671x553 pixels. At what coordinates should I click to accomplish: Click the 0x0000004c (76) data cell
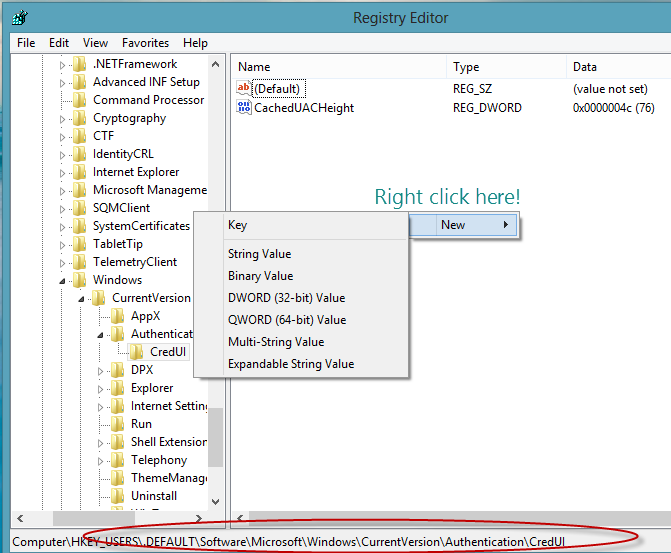click(x=614, y=108)
